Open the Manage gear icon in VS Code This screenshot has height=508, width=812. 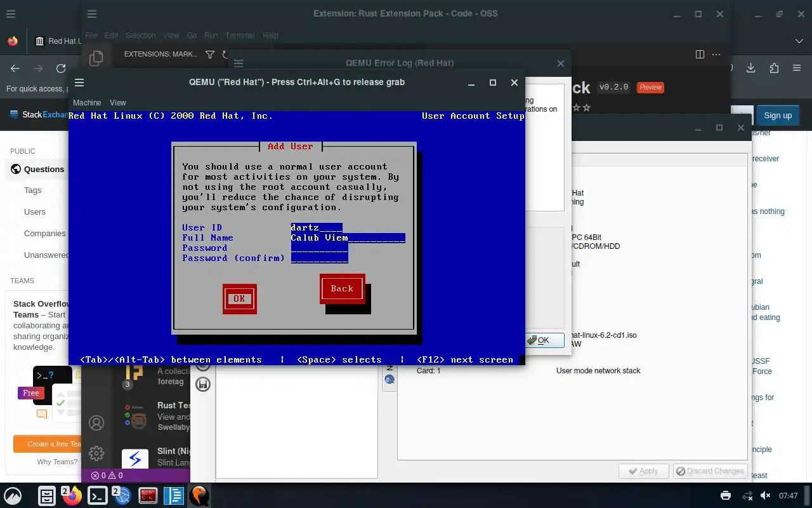point(96,453)
